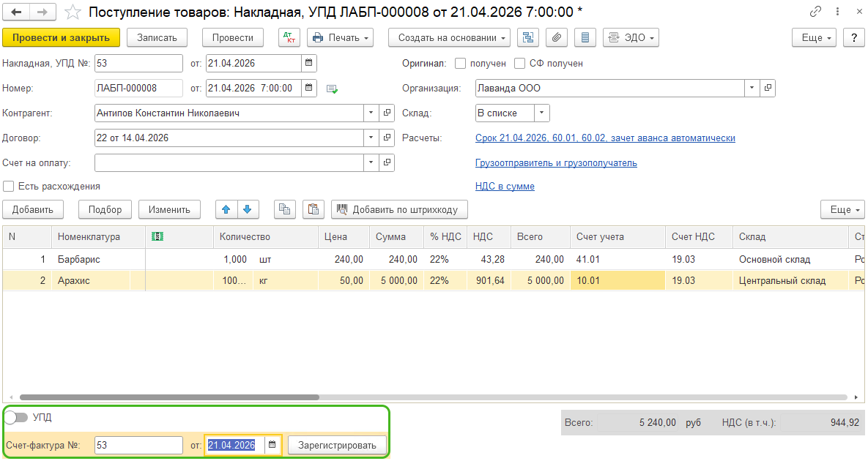Image resolution: width=868 pixels, height=461 pixels.
Task: Expand the Контрагент dropdown list
Action: [371, 113]
